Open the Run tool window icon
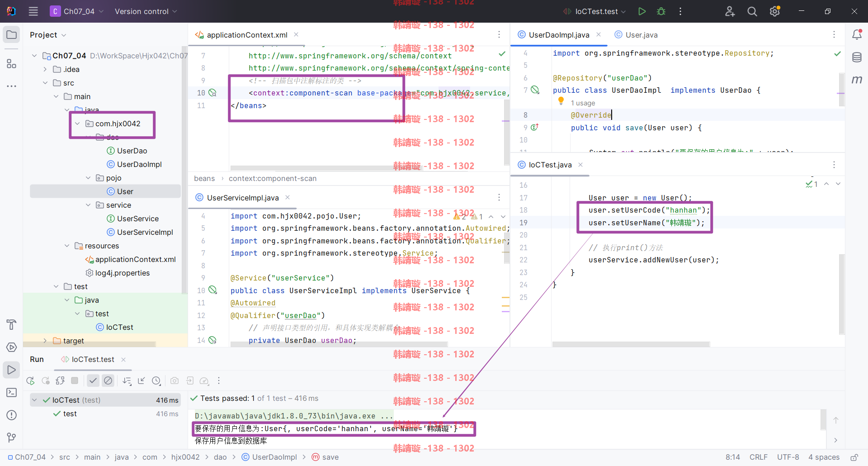 point(11,370)
